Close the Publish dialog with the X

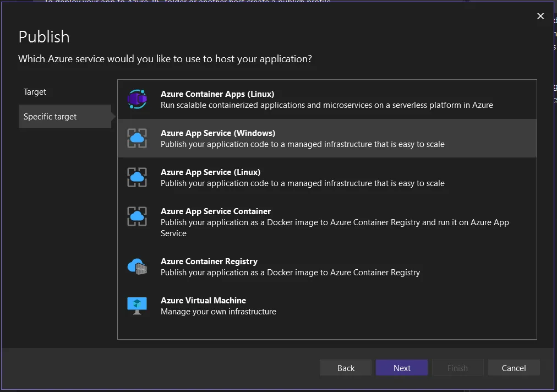tap(540, 16)
